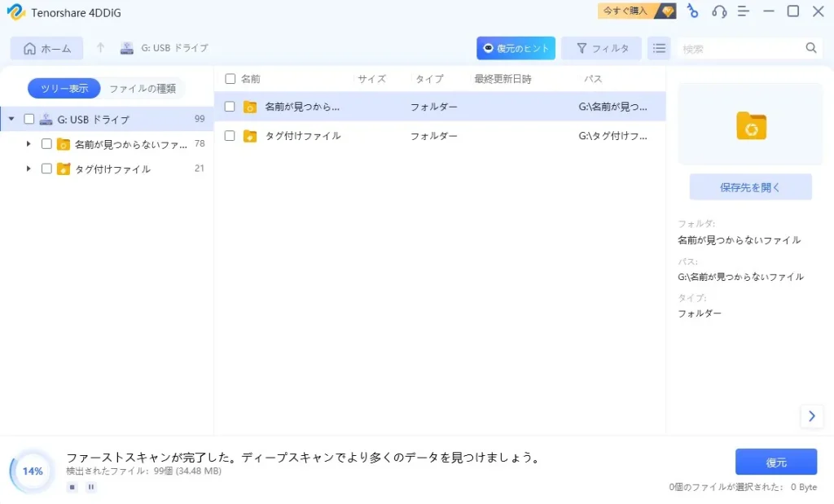This screenshot has height=504, width=834.
Task: Expand the タグ付けファイル tree folder
Action: click(29, 169)
